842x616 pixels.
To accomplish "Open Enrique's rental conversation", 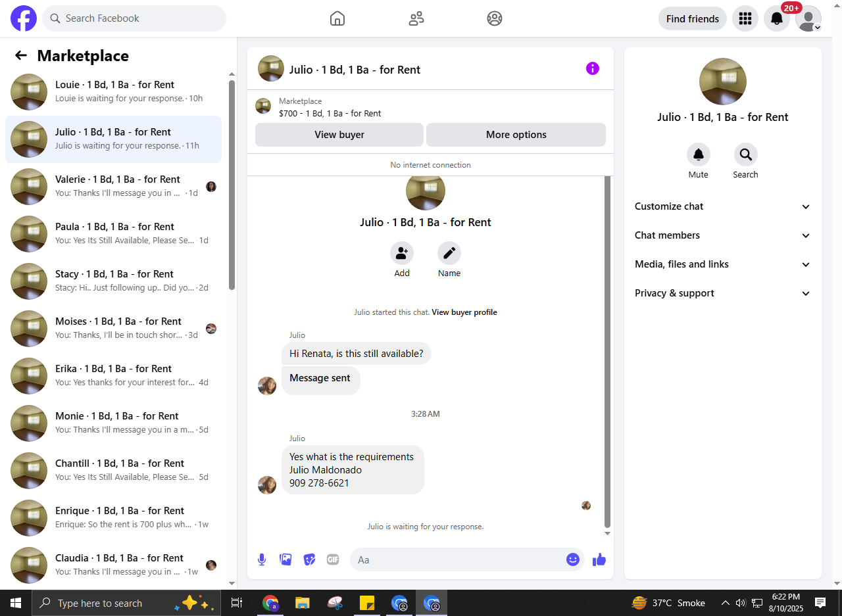I will (113, 518).
